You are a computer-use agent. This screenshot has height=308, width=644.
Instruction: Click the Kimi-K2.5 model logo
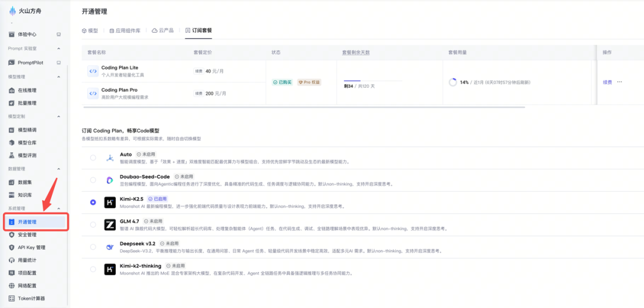pos(110,202)
